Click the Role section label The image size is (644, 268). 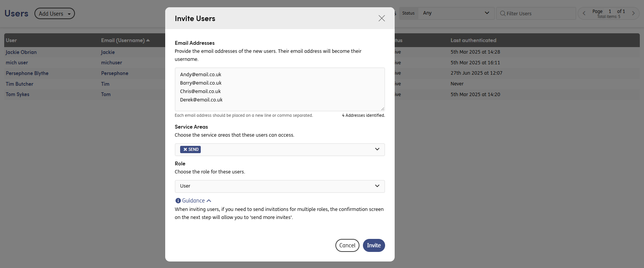click(180, 163)
